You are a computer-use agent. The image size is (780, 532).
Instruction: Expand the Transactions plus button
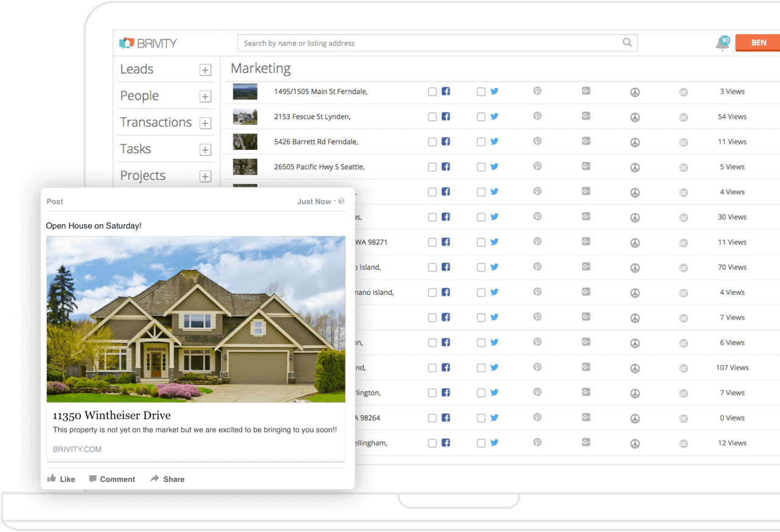(x=205, y=123)
